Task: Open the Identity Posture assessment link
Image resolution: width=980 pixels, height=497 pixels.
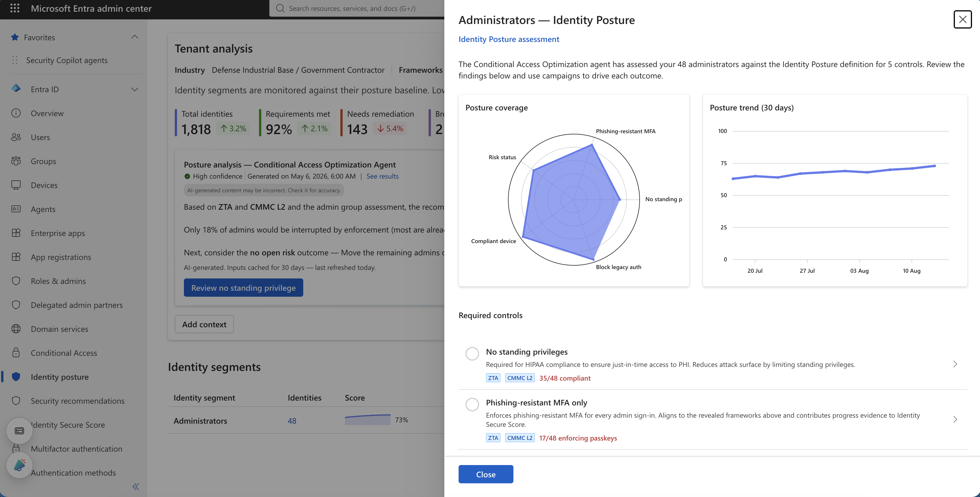Action: (x=509, y=39)
